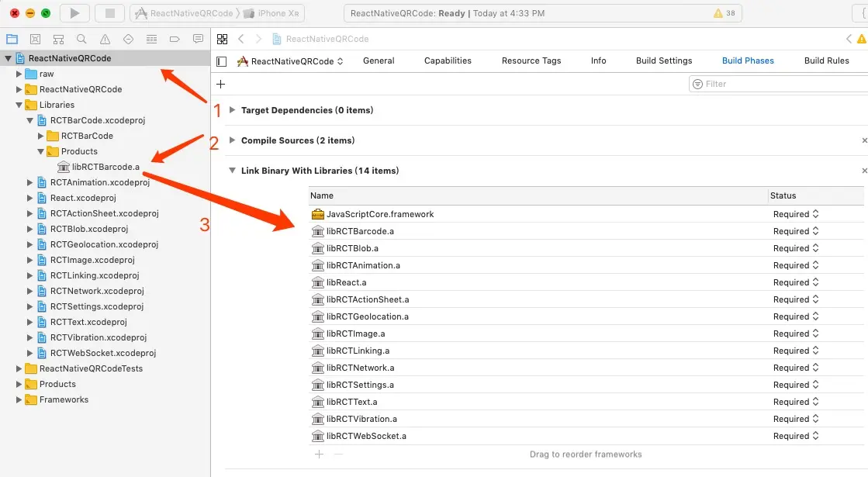
Task: Select the root ReactNativeQRCode project
Action: 105,58
